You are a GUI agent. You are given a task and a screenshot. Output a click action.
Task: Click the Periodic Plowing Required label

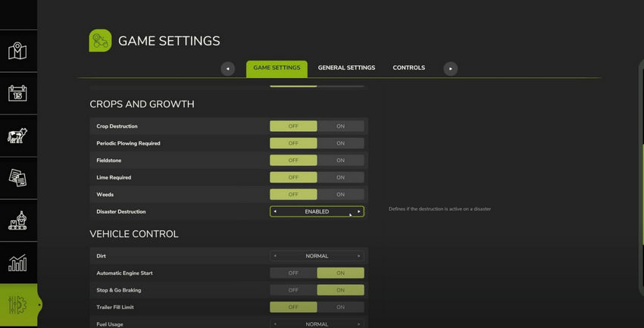(x=128, y=143)
